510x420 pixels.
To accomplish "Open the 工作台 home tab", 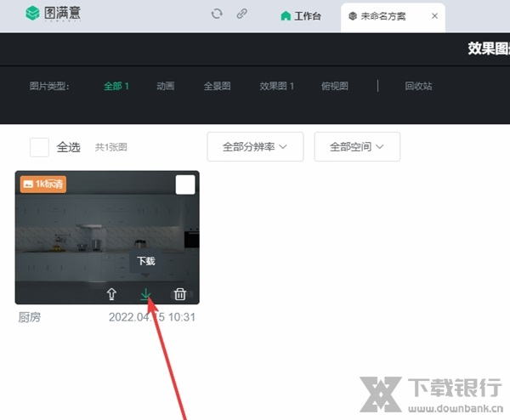I will (x=301, y=16).
